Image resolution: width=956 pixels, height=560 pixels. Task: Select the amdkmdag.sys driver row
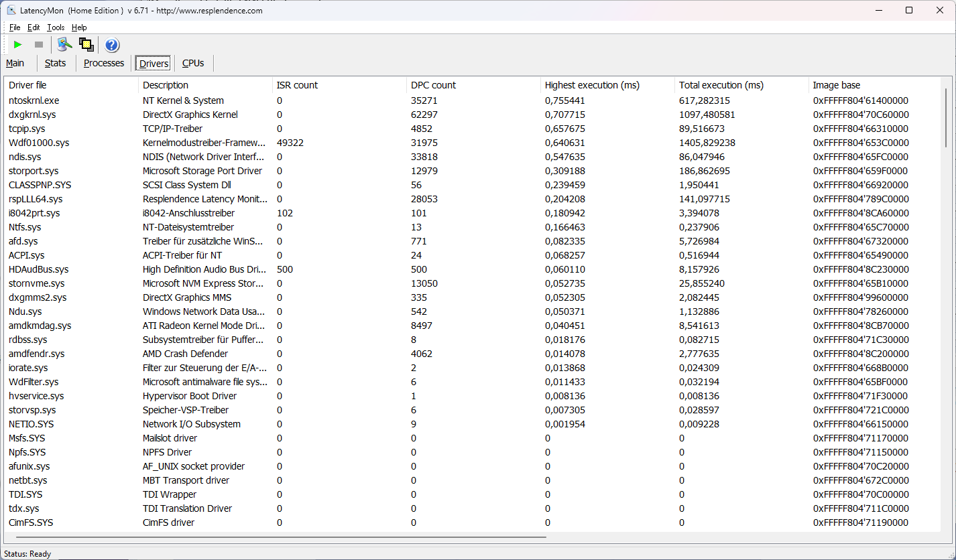[473, 326]
